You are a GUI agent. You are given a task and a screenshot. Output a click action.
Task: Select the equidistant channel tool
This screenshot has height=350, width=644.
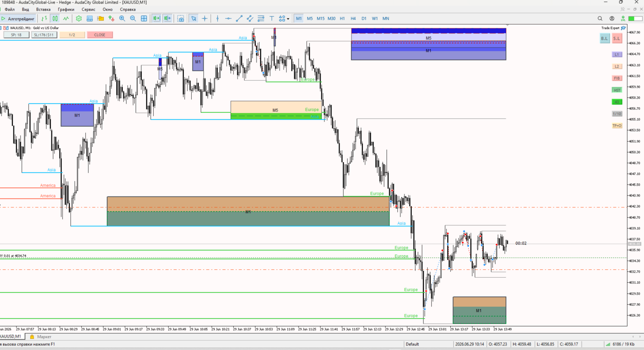click(x=250, y=18)
